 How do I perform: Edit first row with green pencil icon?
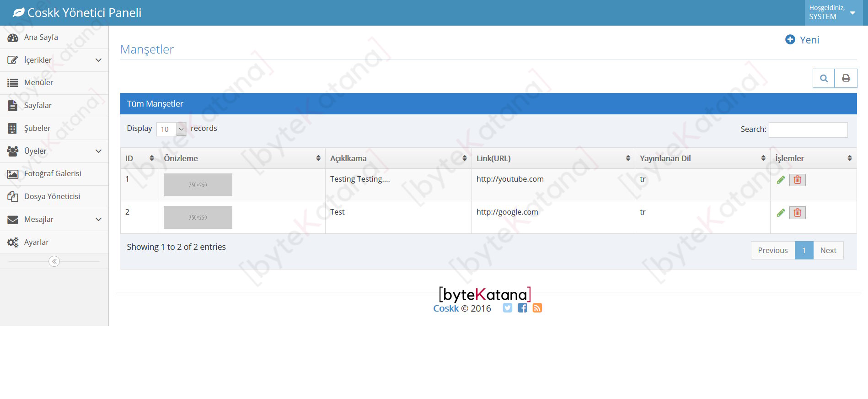781,180
